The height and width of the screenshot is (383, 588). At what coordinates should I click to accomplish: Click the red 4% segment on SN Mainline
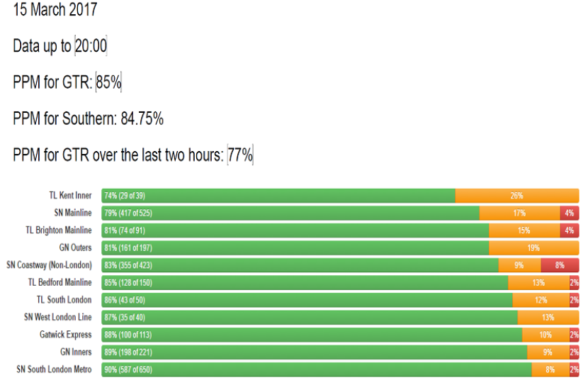[569, 213]
